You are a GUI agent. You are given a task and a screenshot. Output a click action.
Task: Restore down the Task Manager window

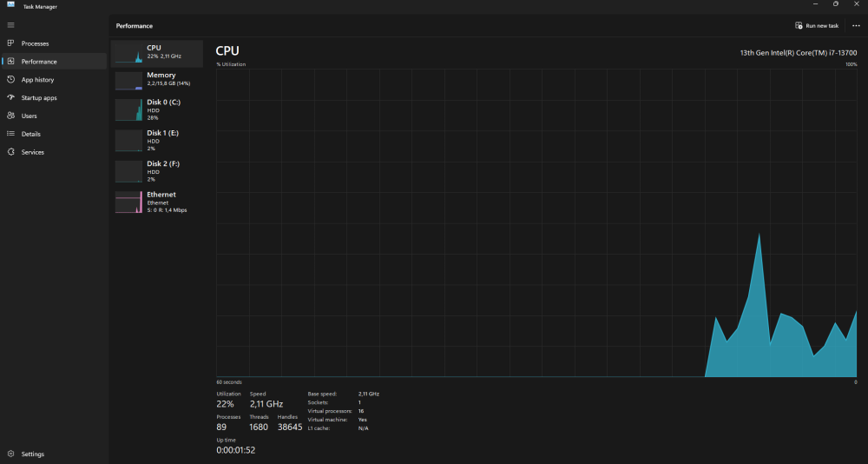(836, 3)
